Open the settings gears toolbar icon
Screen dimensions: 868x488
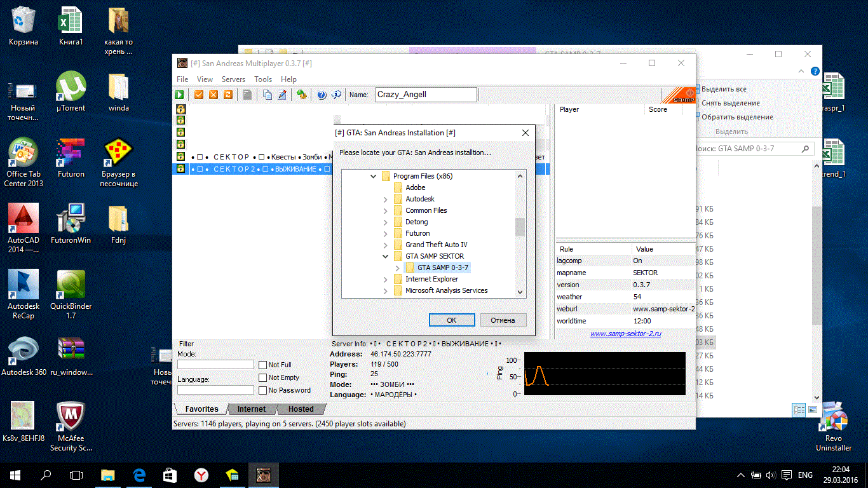pos(302,95)
